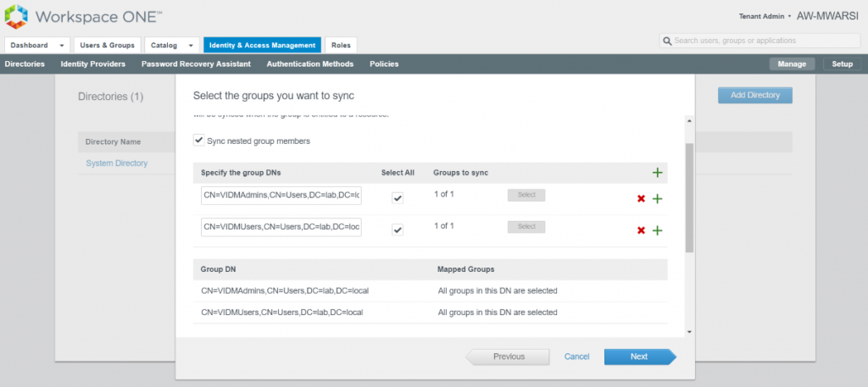Click the Dashboard tab label
Screen dimensions: 868x387
coord(30,46)
